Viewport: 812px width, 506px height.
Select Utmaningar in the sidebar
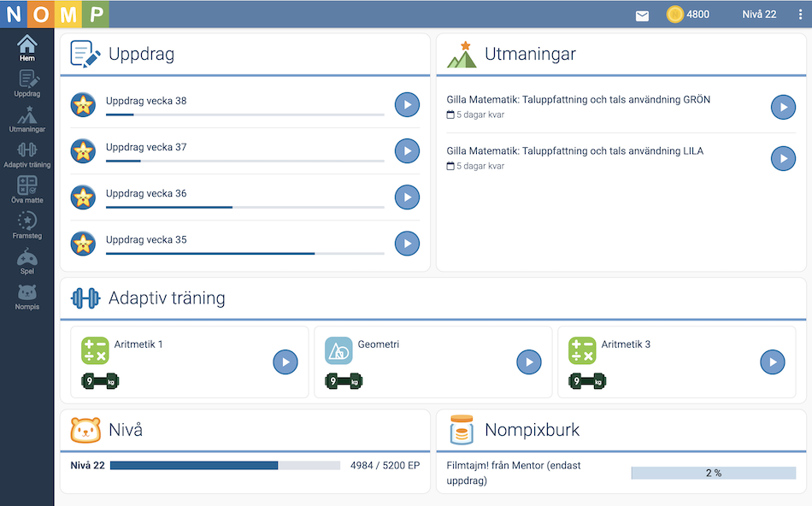[27, 119]
